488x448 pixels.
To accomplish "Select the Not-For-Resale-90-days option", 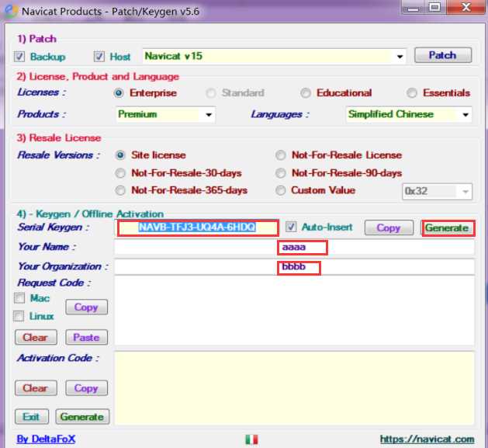I will 280,173.
